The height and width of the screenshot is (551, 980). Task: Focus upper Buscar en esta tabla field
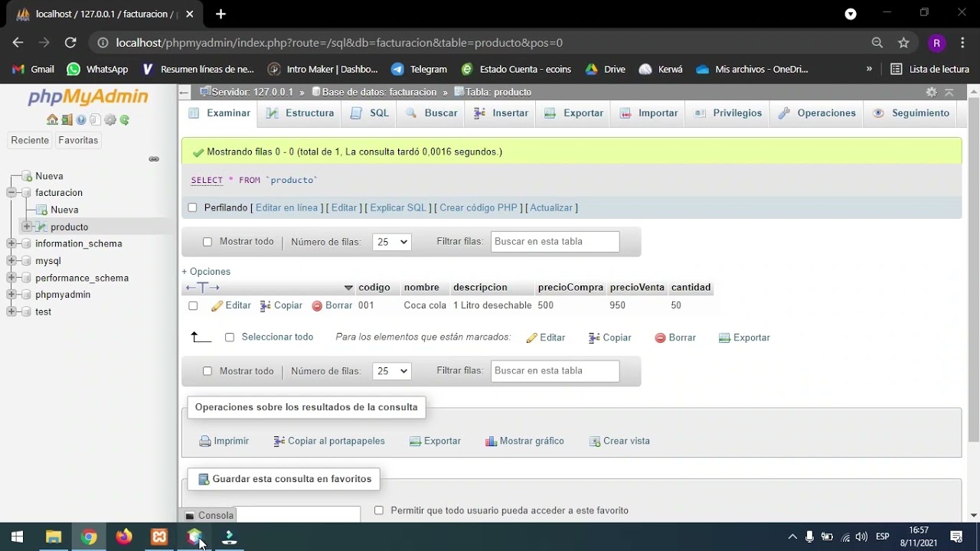[555, 242]
